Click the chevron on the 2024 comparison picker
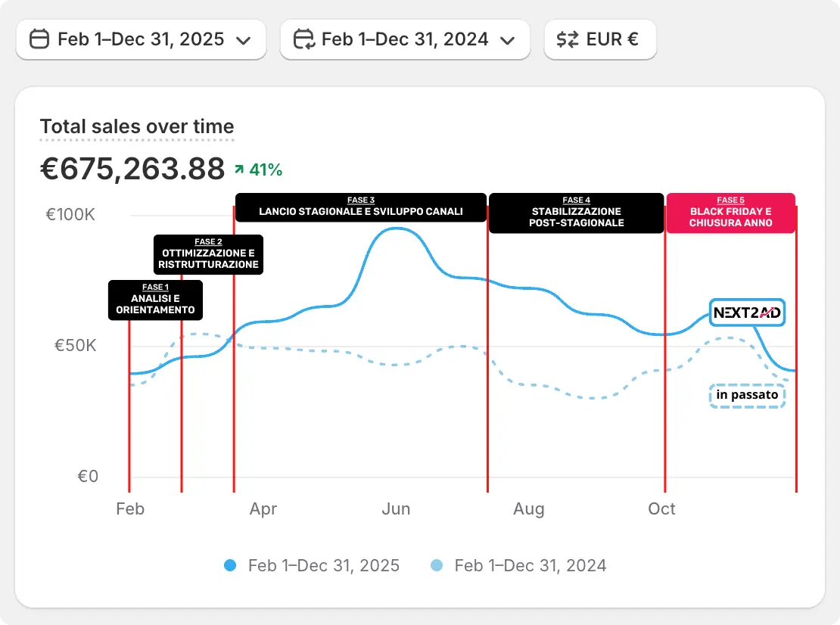The height and width of the screenshot is (625, 840). 507,41
